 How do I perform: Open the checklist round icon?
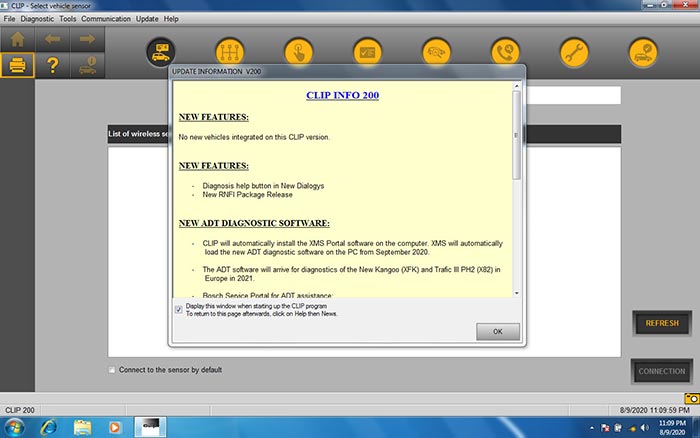(367, 52)
